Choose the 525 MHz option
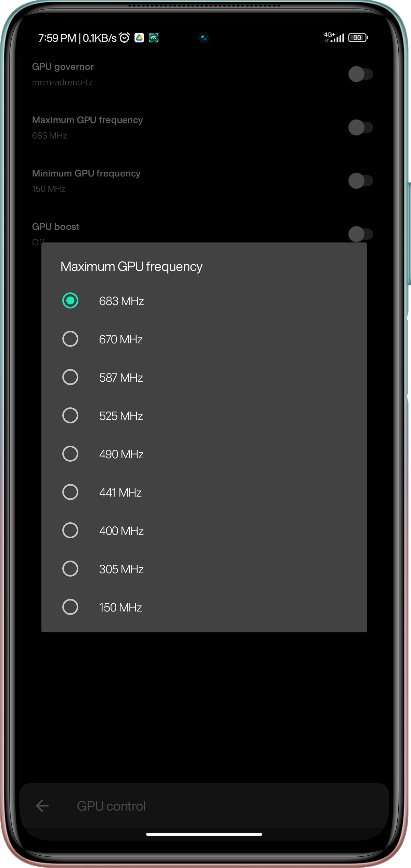This screenshot has height=868, width=411. click(x=204, y=416)
